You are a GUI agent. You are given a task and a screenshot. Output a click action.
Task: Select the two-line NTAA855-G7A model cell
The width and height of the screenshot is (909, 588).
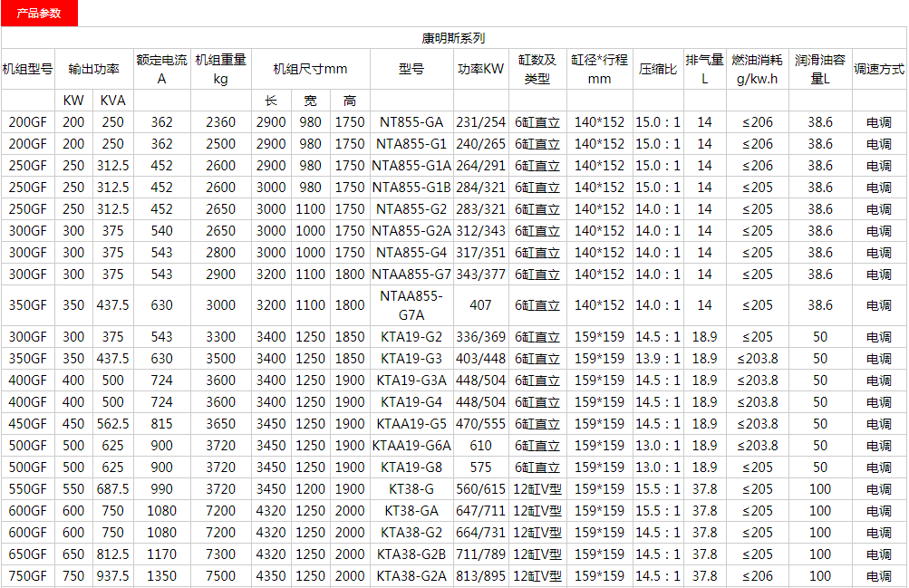click(x=411, y=305)
